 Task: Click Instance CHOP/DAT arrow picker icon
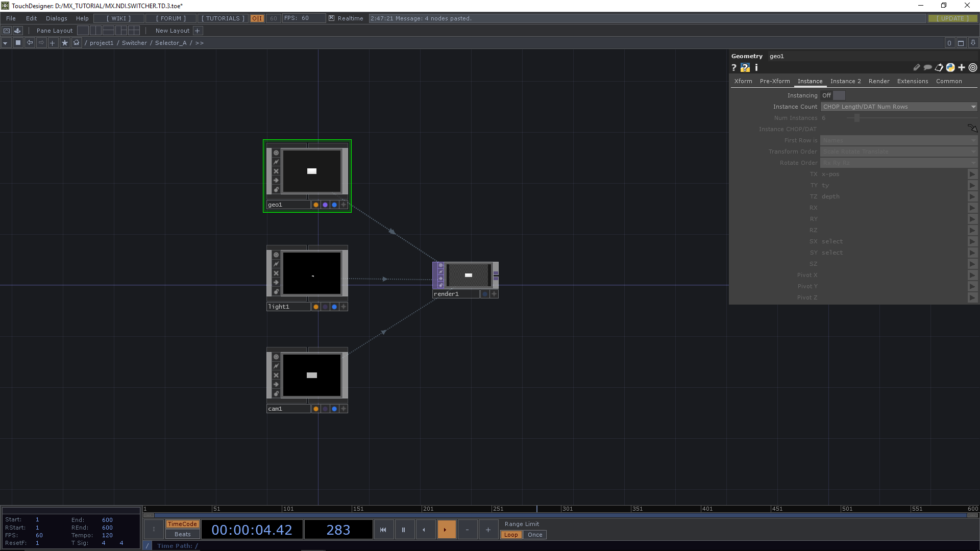(972, 129)
